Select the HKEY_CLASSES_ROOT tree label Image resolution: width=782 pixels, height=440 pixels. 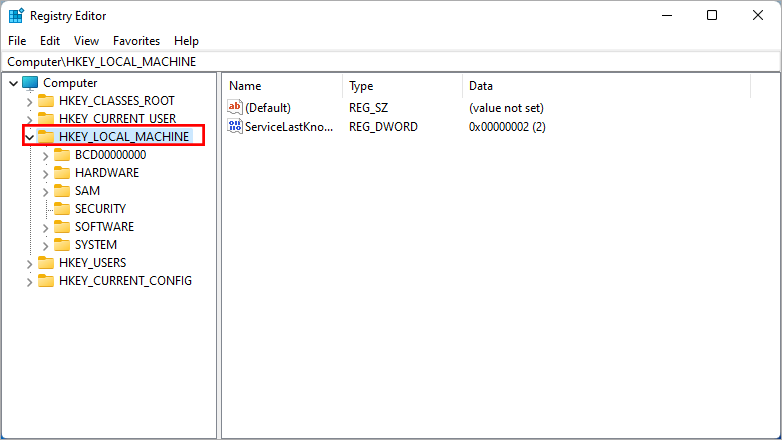(x=117, y=101)
